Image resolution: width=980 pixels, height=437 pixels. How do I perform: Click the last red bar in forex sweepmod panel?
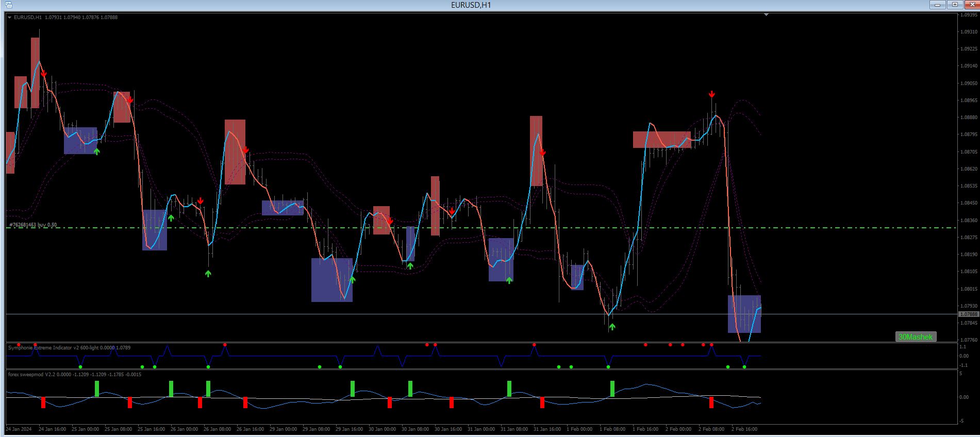[x=711, y=402]
